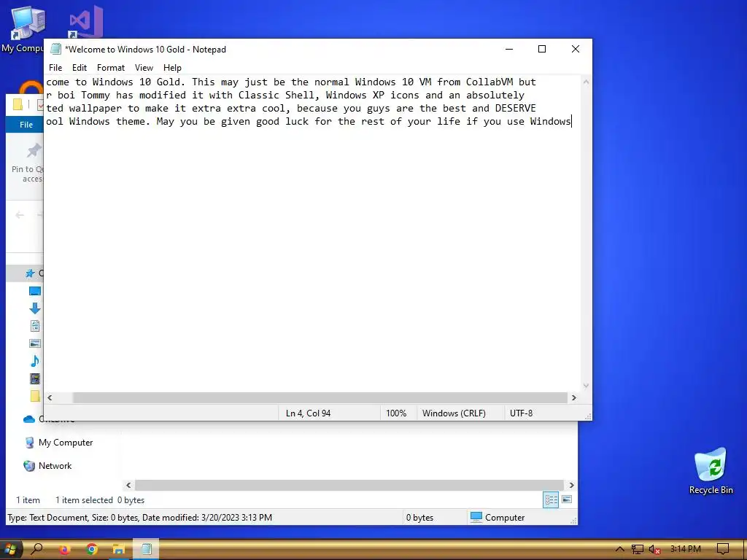Click Notepad horizontal scrollbar thumb
The height and width of the screenshot is (560, 747).
click(x=320, y=397)
